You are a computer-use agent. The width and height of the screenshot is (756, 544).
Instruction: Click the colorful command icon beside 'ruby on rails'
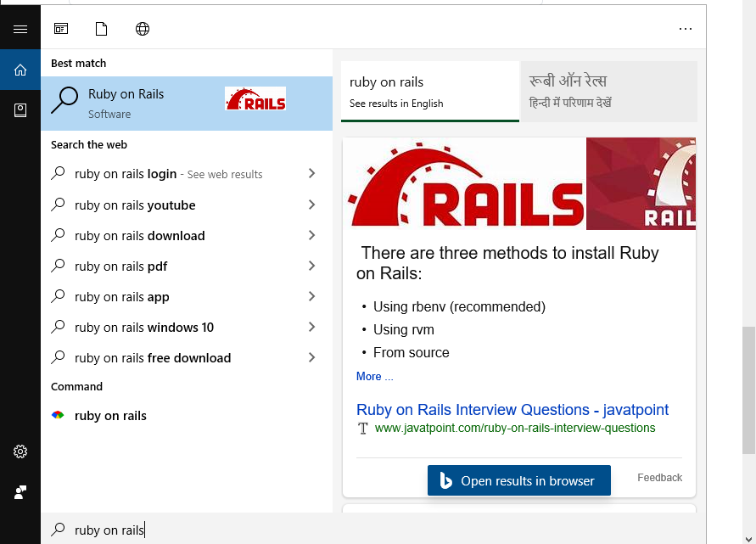point(58,415)
